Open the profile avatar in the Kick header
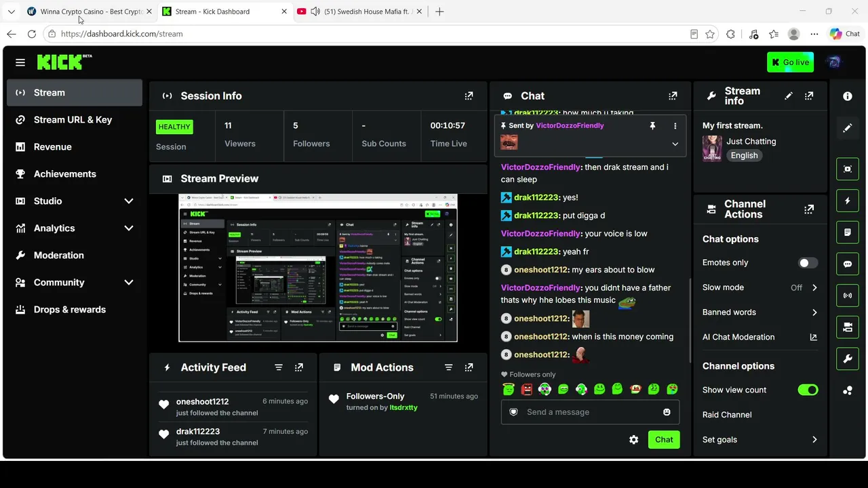868x488 pixels. [834, 62]
